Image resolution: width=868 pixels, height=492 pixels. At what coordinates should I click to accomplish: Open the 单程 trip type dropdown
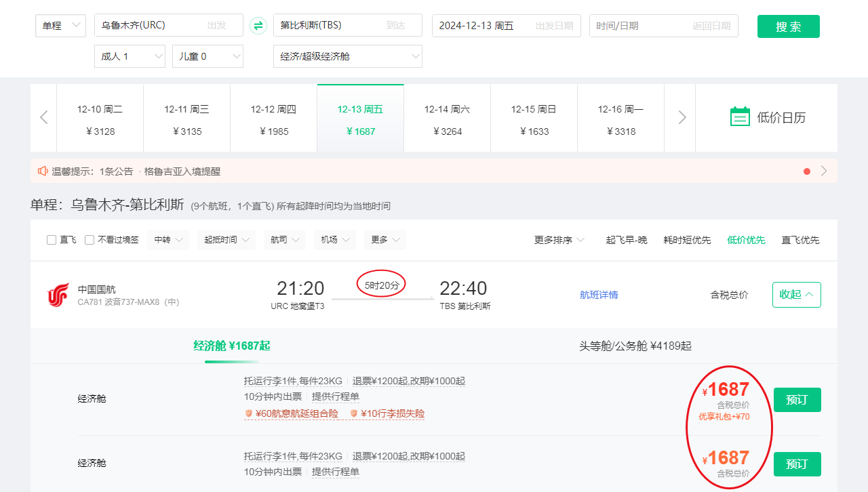coord(60,25)
